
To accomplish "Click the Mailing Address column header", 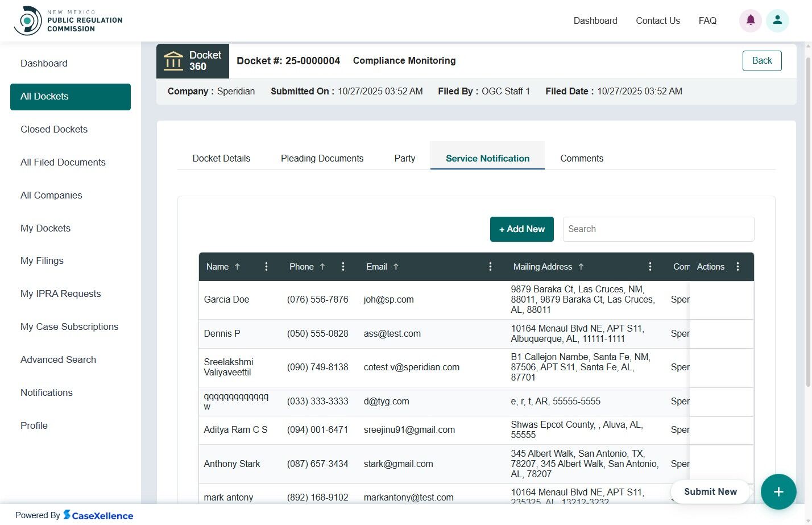I will click(x=542, y=267).
